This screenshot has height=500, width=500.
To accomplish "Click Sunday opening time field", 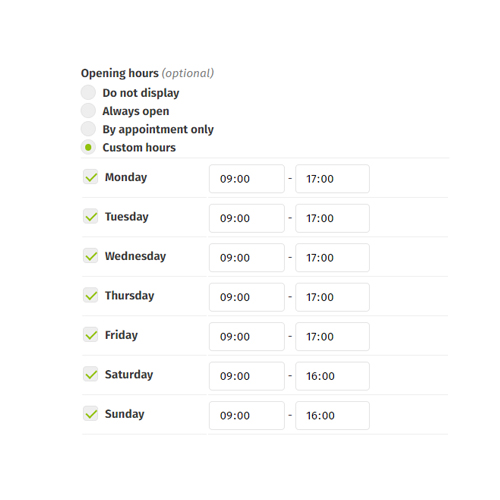I will (x=247, y=415).
